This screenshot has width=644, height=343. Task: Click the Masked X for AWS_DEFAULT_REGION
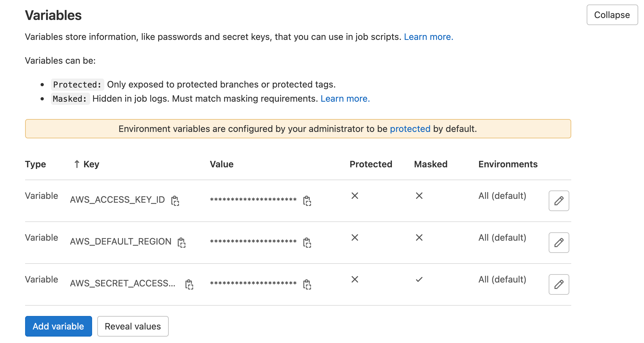[x=419, y=237]
